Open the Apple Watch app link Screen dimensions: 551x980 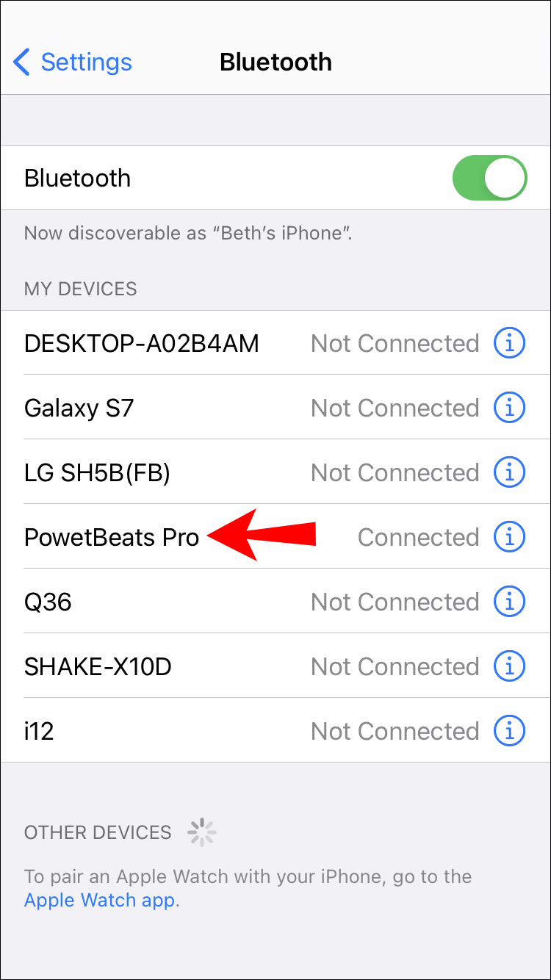[x=100, y=900]
